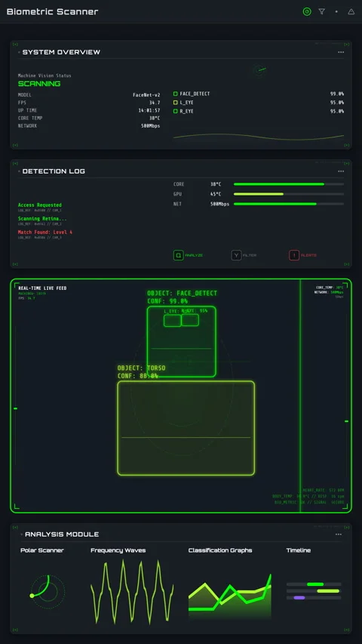Toggle the FACE_DETECT checkbox
This screenshot has width=362, height=644.
pyautogui.click(x=175, y=94)
